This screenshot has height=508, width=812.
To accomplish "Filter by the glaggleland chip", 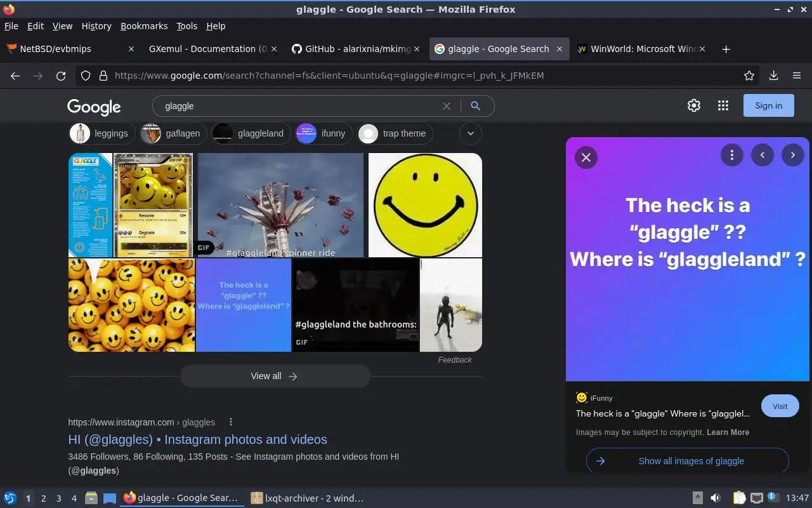I will [251, 133].
